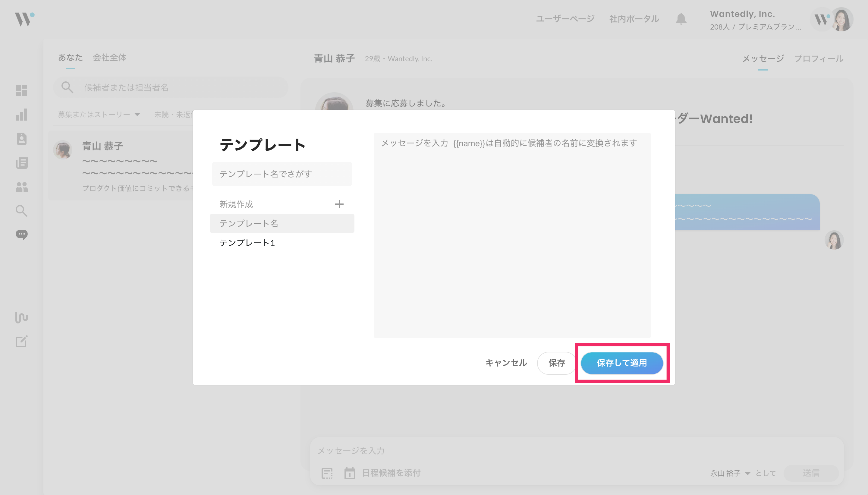Switch to the 会社全体 tab
Screen dimensions: 868x495
tap(109, 58)
